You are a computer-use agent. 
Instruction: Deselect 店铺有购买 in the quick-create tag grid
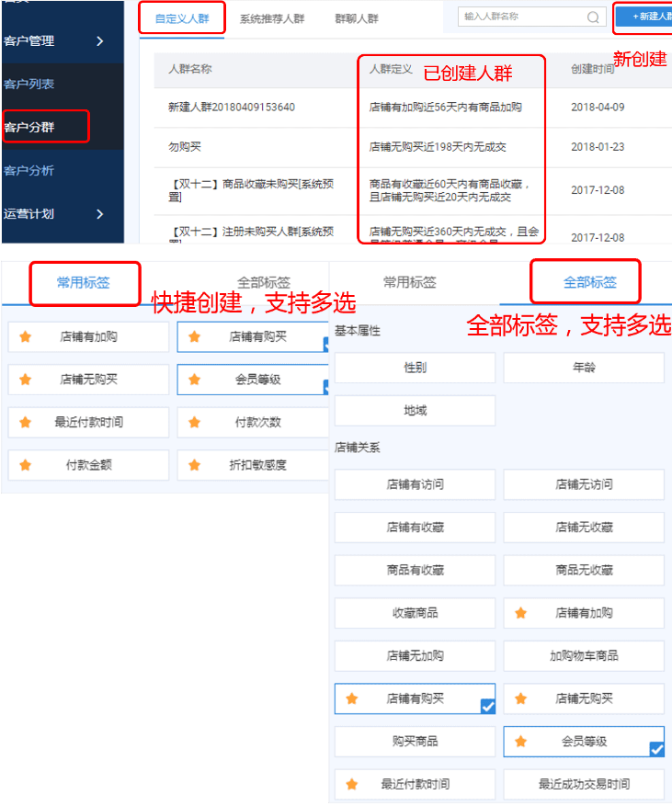pos(253,337)
